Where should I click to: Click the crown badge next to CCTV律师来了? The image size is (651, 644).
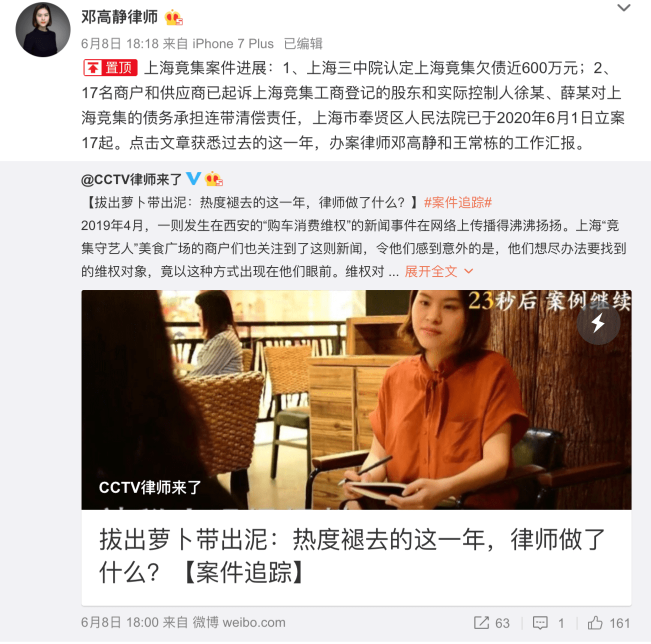tap(213, 178)
